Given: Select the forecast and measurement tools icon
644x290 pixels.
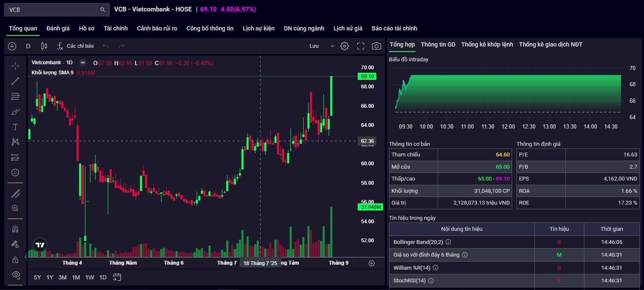Looking at the screenshot, I should pos(15,157).
